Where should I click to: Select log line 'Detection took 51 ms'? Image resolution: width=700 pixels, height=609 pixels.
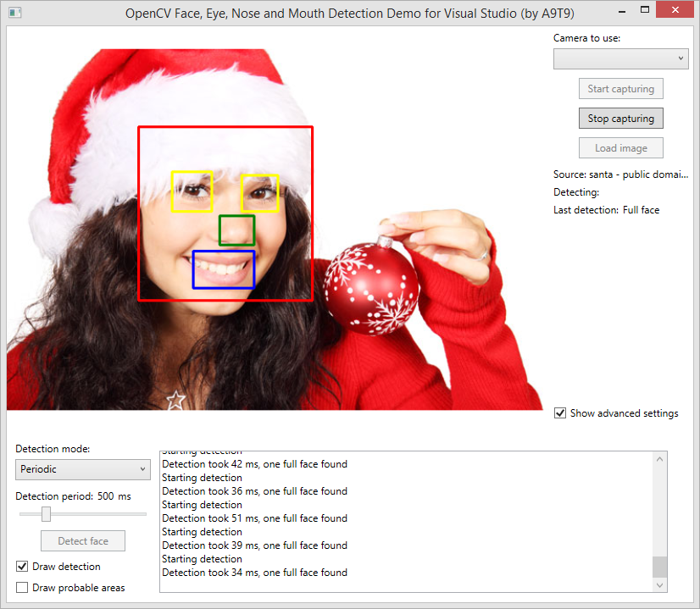(x=254, y=518)
